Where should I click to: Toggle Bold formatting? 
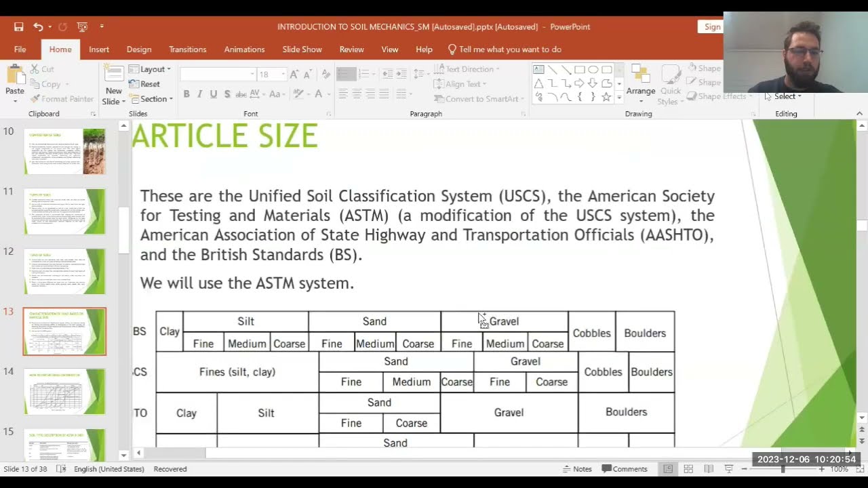point(186,94)
